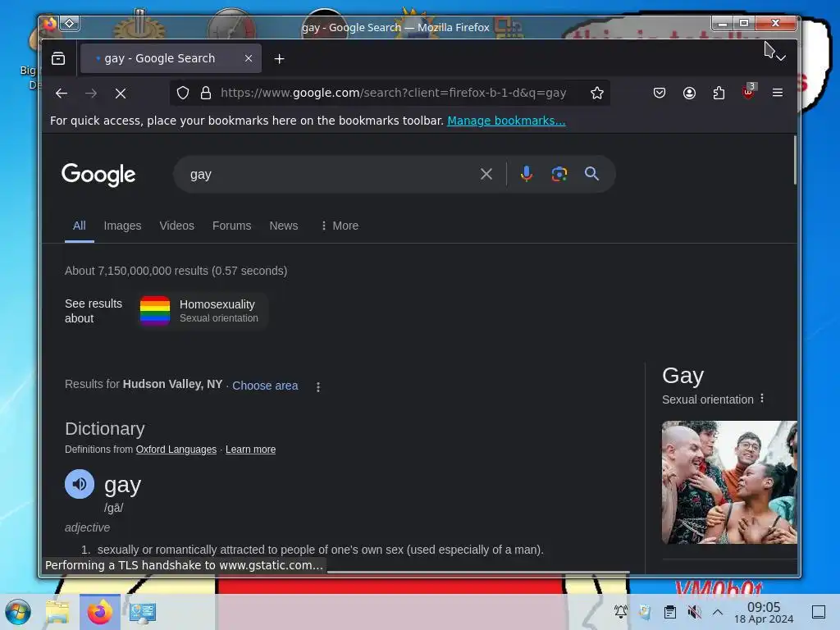Open the notifications bell in system tray
The width and height of the screenshot is (840, 630).
coord(621,612)
